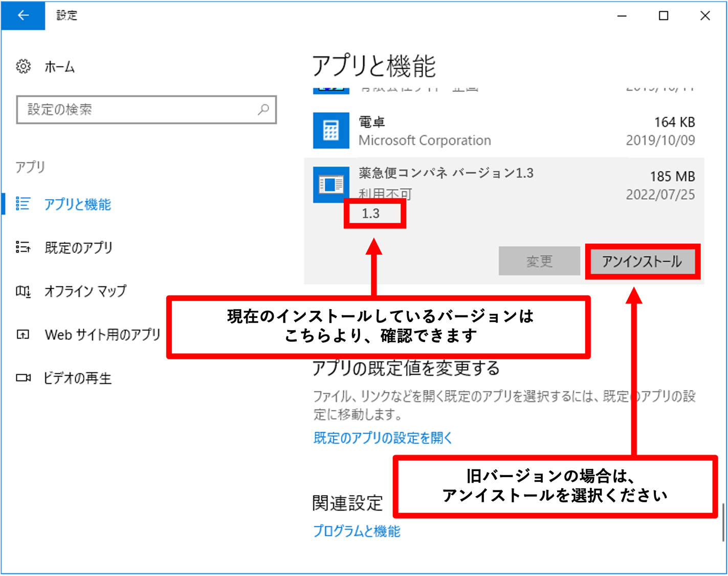
Task: Click the vertical scrollbar on right edge
Action: coord(723,522)
